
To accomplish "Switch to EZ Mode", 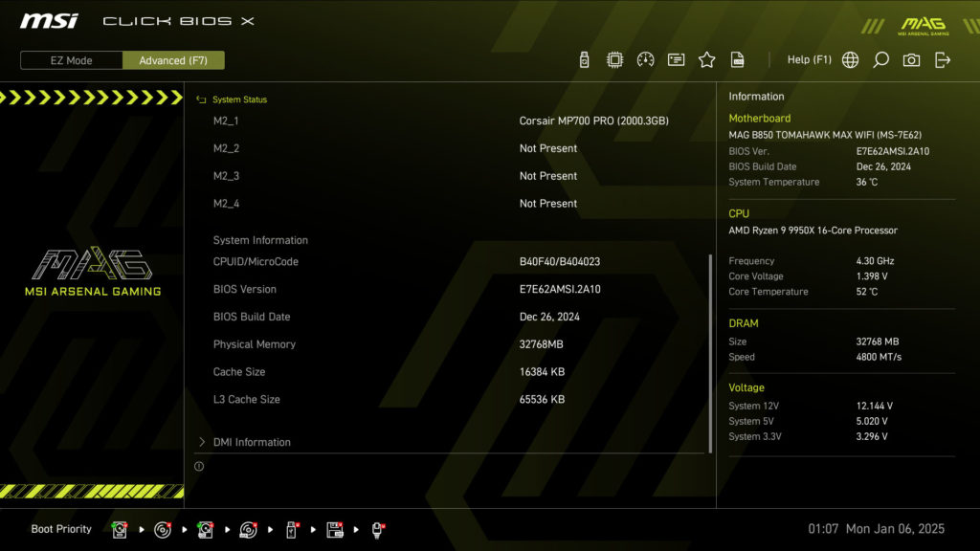I will click(72, 60).
